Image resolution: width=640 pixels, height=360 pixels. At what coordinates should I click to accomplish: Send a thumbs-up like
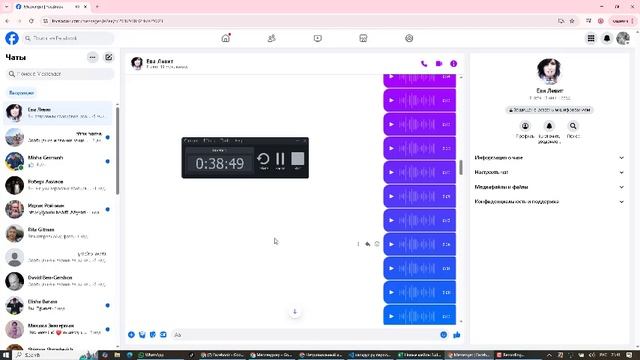[457, 335]
